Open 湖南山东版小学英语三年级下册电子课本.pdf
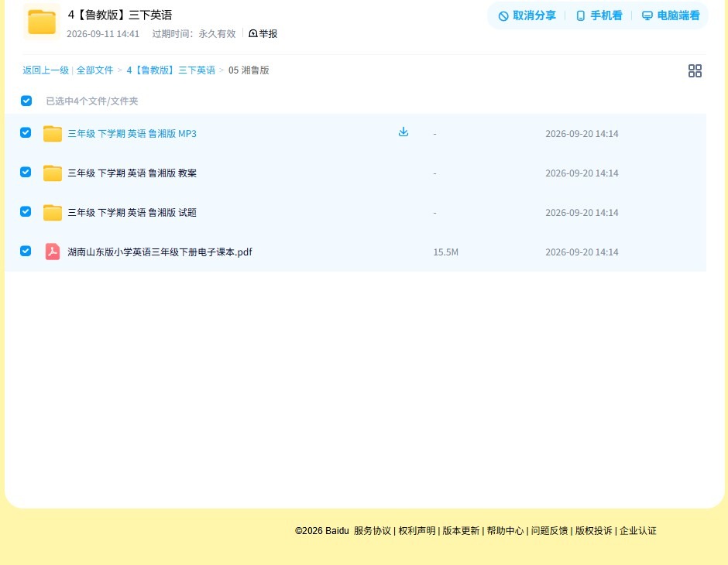Image resolution: width=728 pixels, height=565 pixels. click(160, 252)
